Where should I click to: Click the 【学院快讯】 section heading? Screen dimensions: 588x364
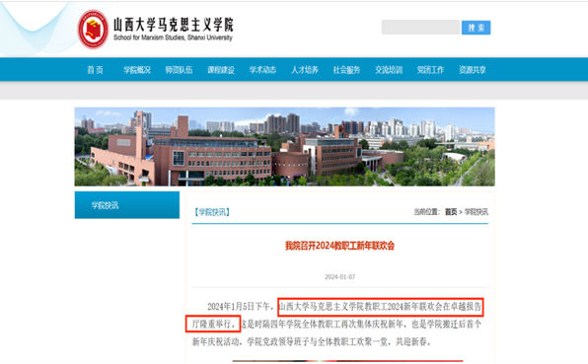[212, 212]
